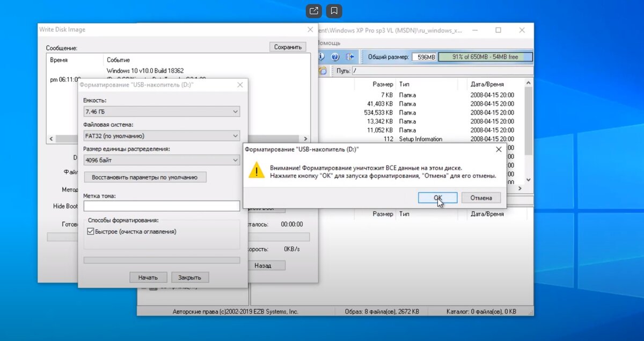Click the Начать button in the format window

pos(148,278)
